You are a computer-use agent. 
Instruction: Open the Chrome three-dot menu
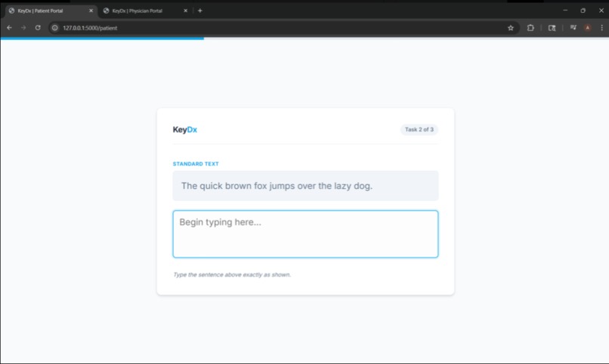(601, 28)
